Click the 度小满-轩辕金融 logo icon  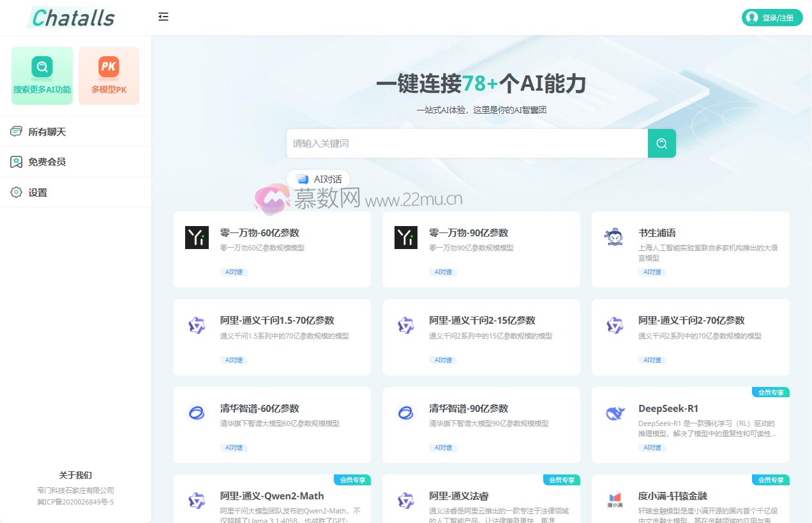(615, 500)
